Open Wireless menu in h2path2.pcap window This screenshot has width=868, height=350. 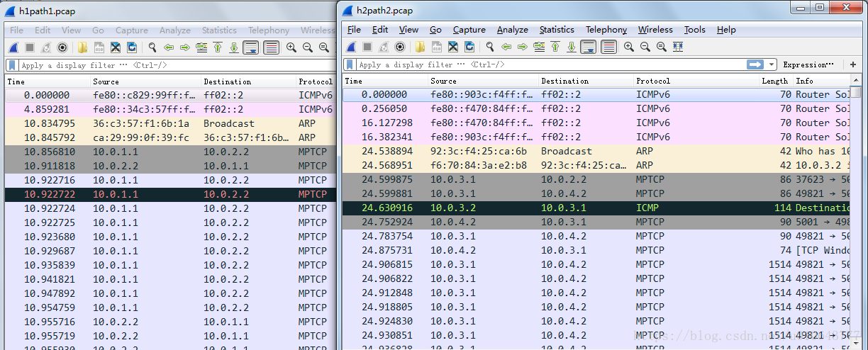tap(655, 30)
